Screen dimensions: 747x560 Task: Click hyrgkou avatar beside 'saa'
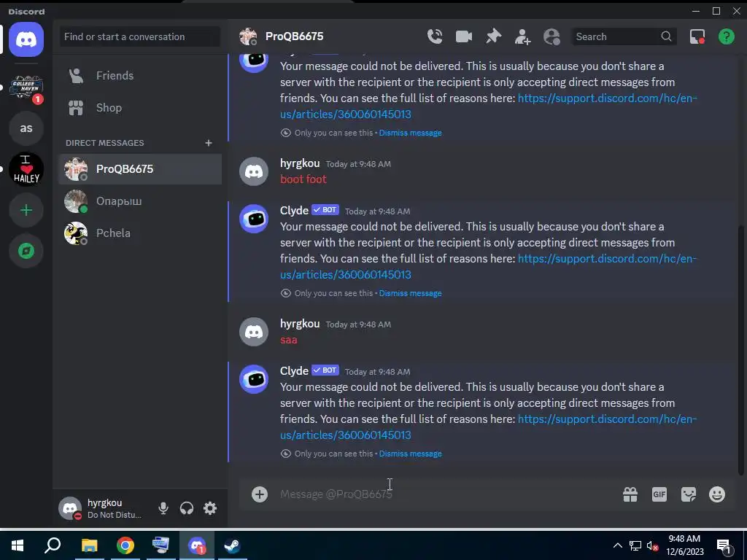coord(253,332)
